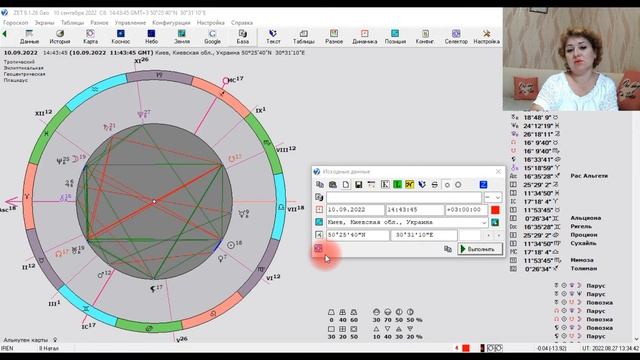The image size is (640, 360).
Task: Click the green L icon in dialog
Action: pos(397,184)
